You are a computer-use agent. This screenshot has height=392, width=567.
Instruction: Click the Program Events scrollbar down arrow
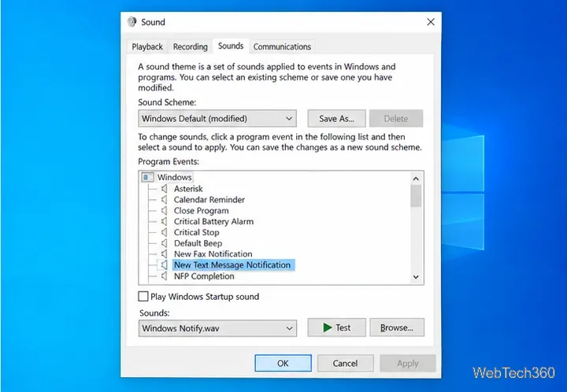pos(416,277)
